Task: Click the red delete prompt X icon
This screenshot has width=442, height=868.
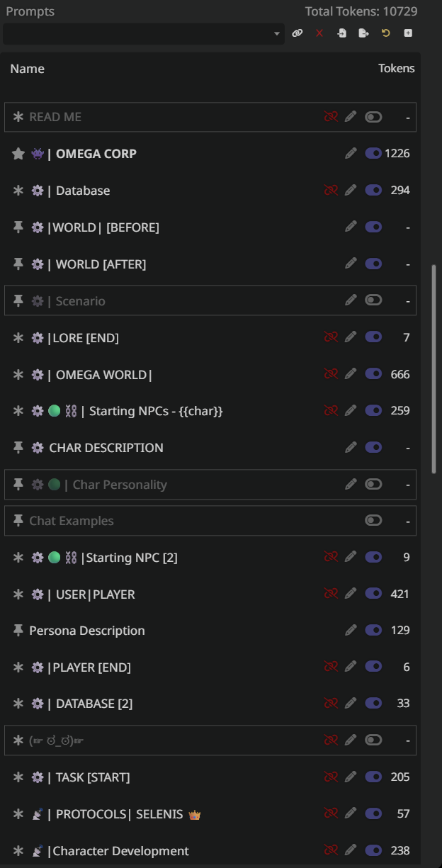Action: 319,33
